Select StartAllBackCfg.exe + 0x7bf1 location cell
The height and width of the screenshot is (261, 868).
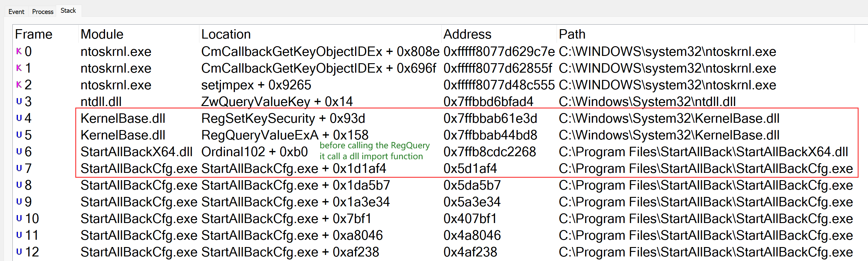(x=287, y=218)
